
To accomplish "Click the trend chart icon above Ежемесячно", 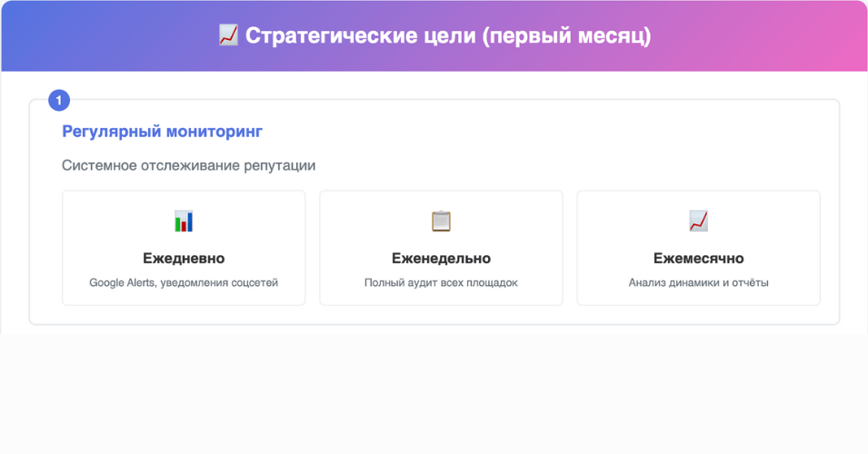I will pyautogui.click(x=699, y=222).
